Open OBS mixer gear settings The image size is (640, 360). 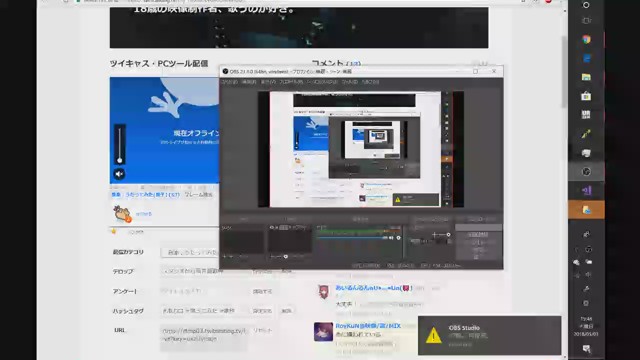(x=398, y=238)
